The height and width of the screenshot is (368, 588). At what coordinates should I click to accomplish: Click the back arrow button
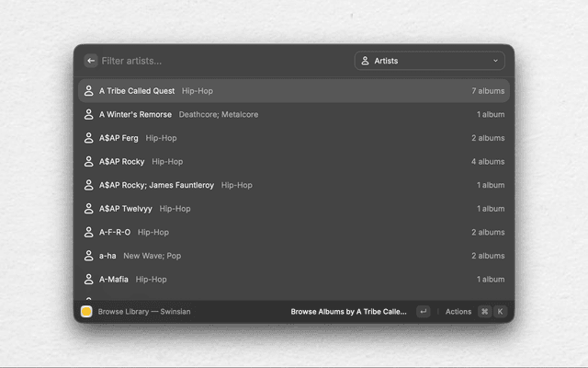point(91,61)
